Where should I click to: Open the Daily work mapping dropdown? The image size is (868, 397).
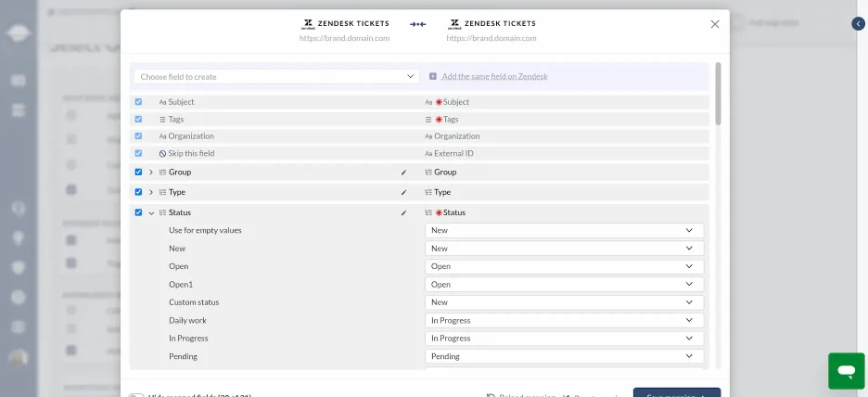click(x=564, y=320)
